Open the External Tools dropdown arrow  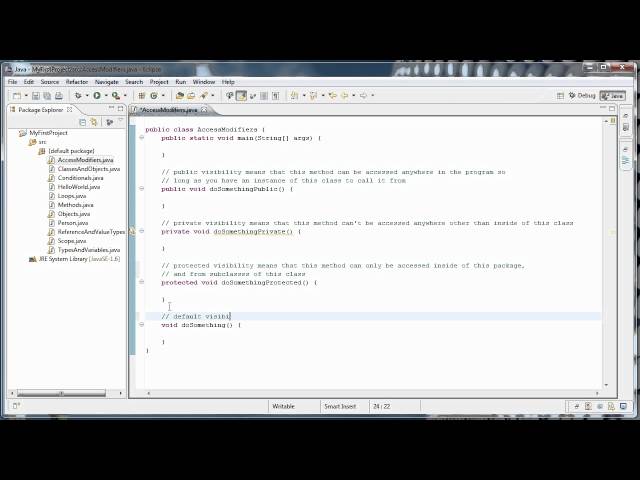pyautogui.click(x=125, y=96)
